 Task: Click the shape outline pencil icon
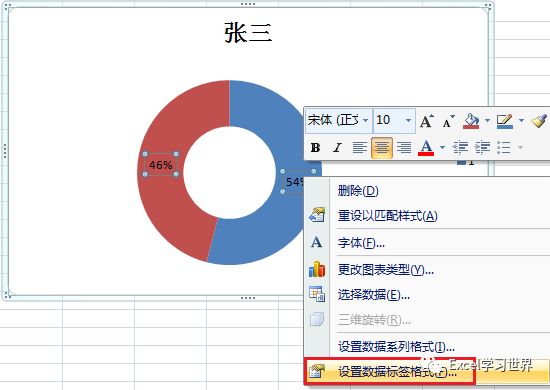coord(505,121)
